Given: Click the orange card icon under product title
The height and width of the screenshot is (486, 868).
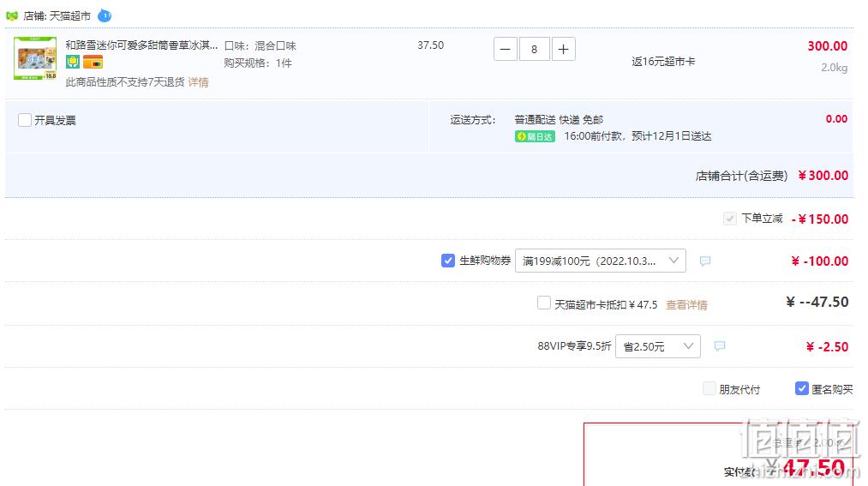Looking at the screenshot, I should point(93,62).
